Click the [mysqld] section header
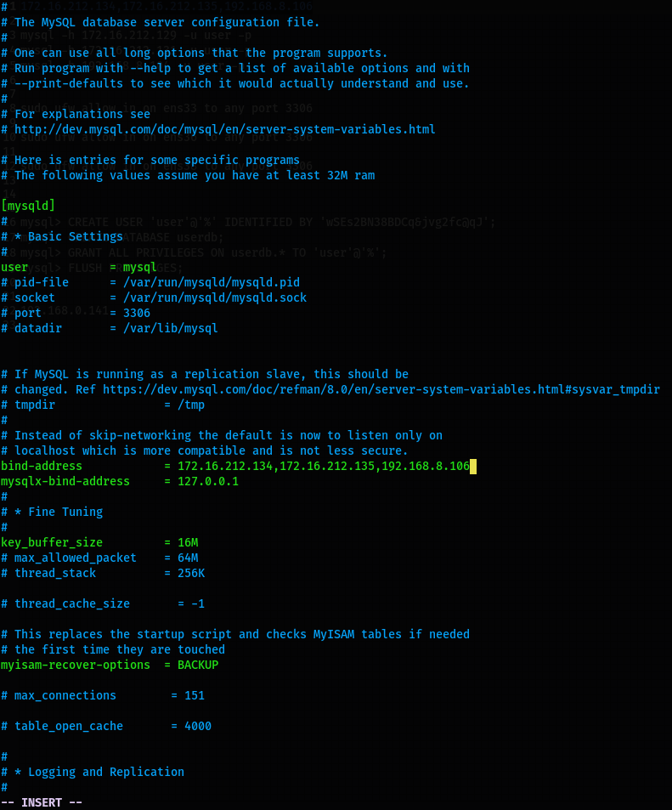Screen dimensions: 672x810 [x=28, y=206]
